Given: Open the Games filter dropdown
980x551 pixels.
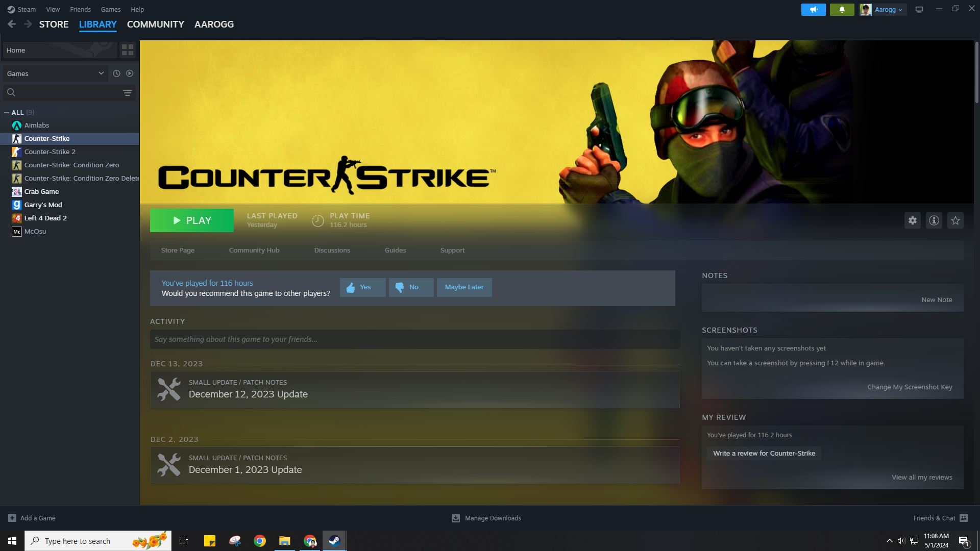Looking at the screenshot, I should click(x=55, y=73).
